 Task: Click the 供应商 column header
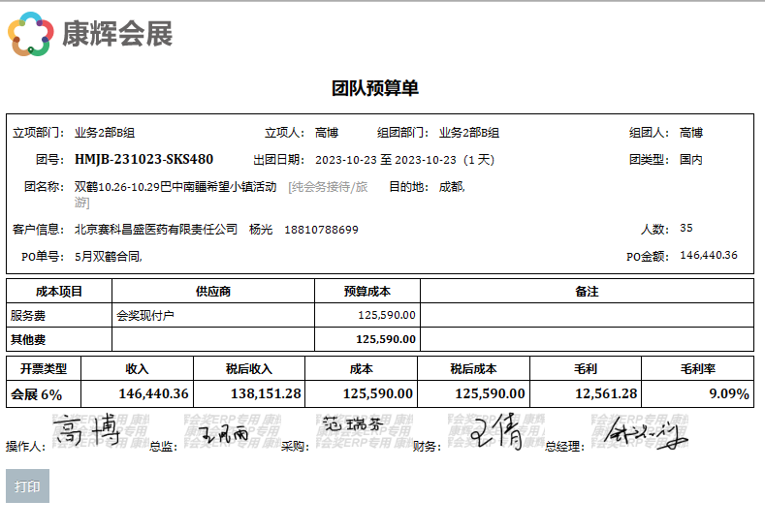click(212, 291)
